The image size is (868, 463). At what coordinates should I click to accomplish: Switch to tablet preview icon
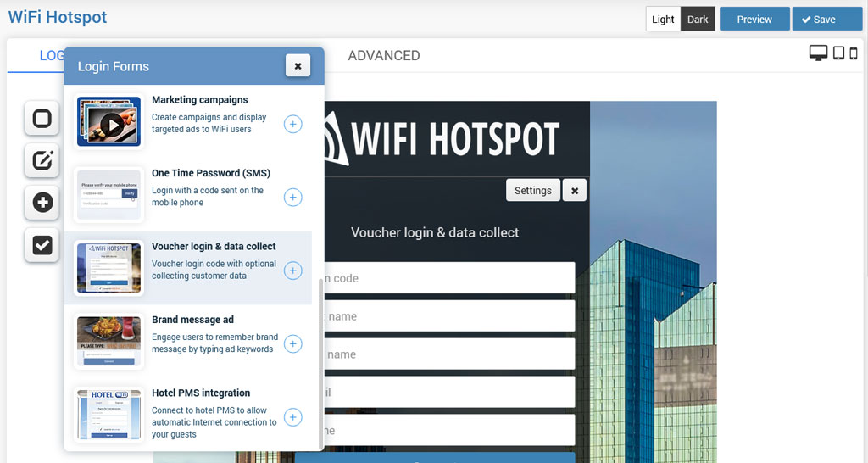pyautogui.click(x=838, y=53)
